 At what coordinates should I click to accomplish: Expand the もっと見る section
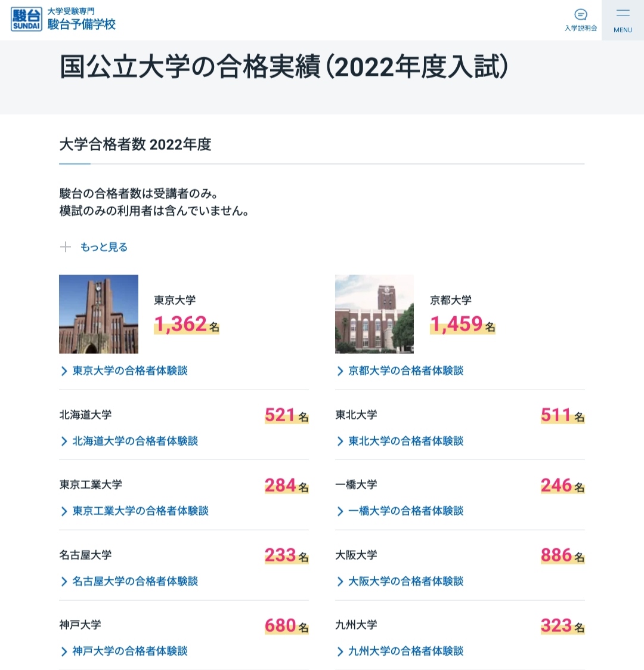[x=104, y=247]
